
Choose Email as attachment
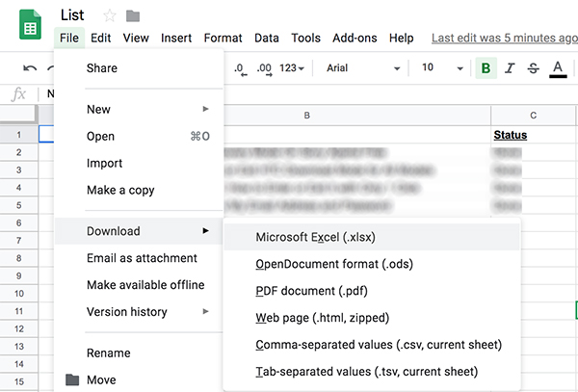139,258
